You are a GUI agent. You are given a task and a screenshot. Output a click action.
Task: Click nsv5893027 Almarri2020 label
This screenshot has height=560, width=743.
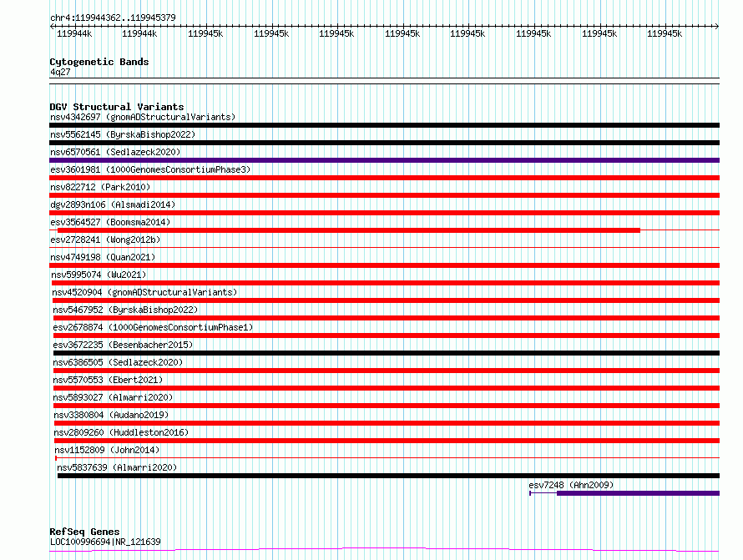pyautogui.click(x=114, y=397)
